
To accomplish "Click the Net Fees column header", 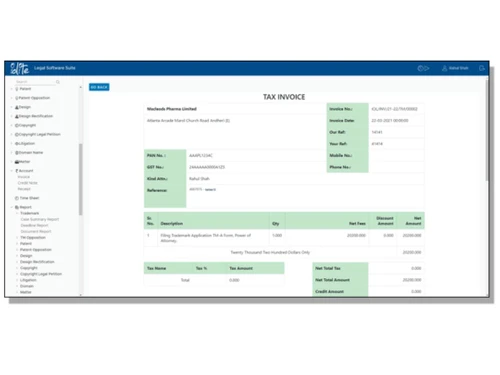I will point(357,224).
